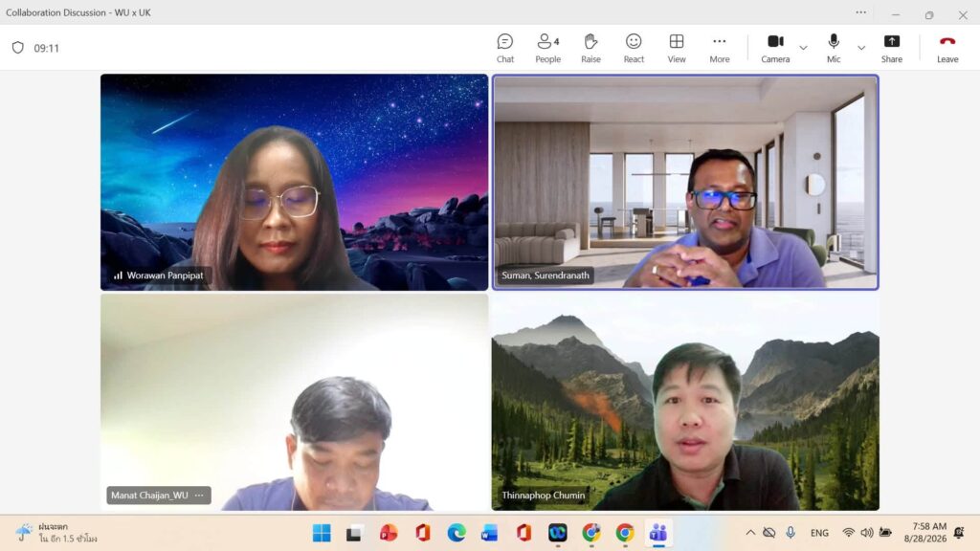Open the React emoji picker

pyautogui.click(x=634, y=48)
